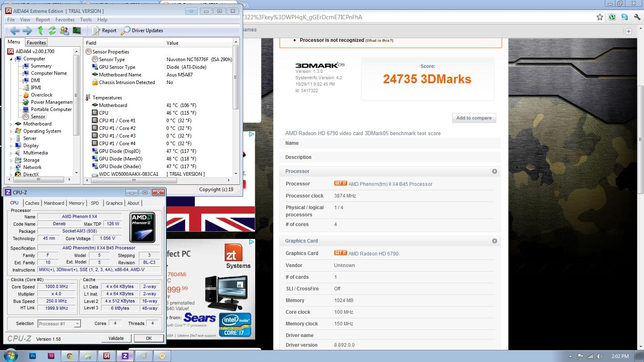Click the Windows Start orb

coord(10,356)
